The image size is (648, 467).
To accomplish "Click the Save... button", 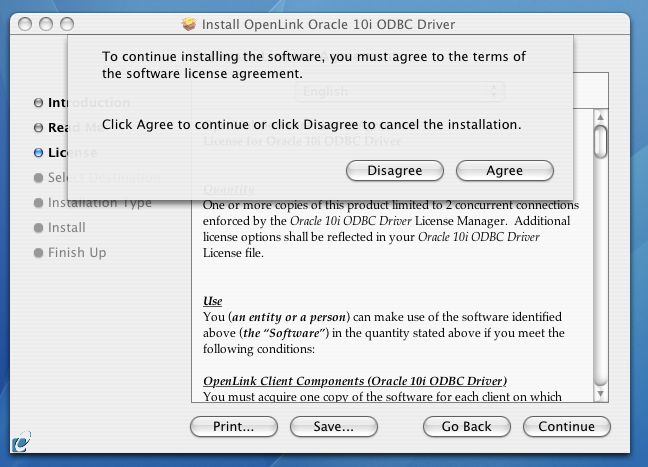I will point(334,426).
